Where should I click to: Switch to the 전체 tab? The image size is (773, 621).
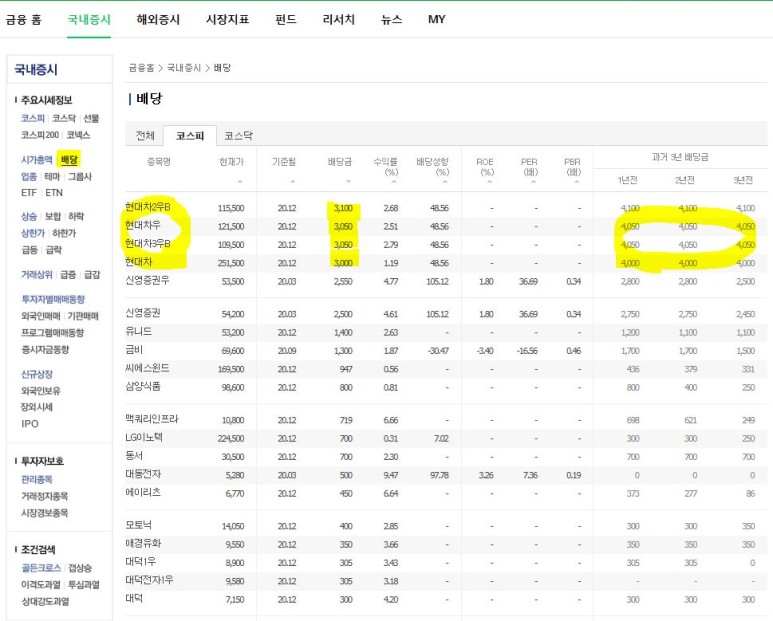click(145, 136)
